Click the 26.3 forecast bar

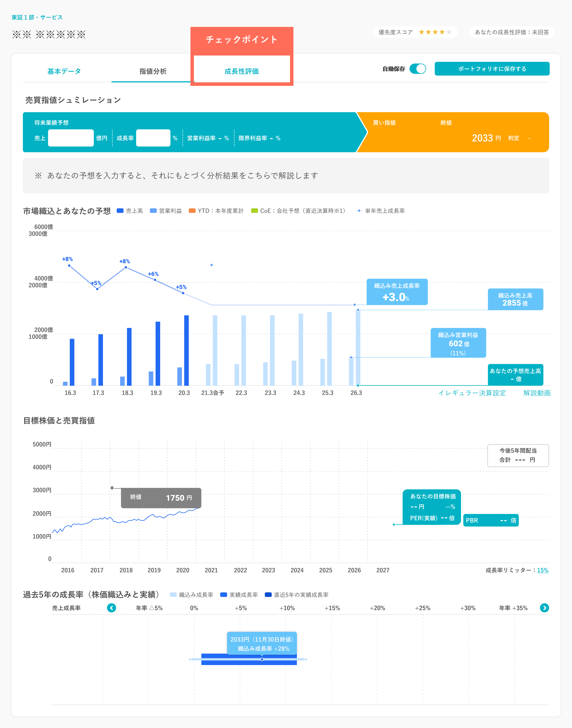point(358,348)
